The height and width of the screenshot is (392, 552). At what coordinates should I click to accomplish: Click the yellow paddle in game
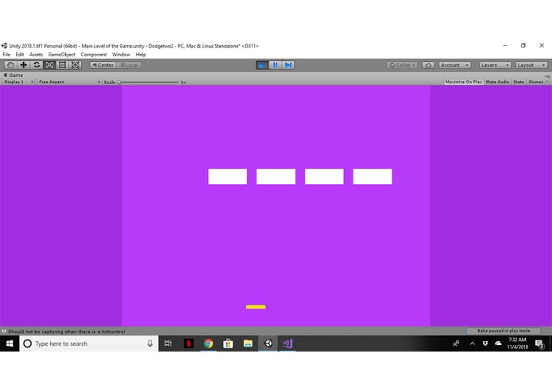coord(256,307)
